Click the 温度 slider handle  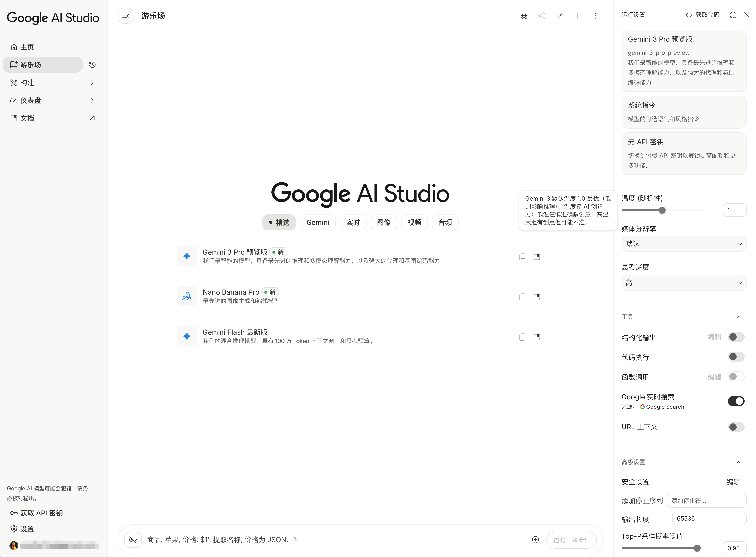click(x=662, y=210)
